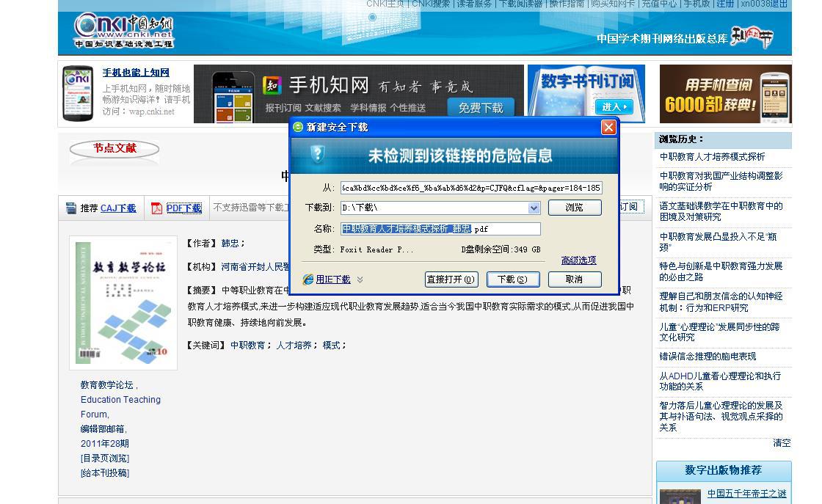This screenshot has width=822, height=504.
Task: Click the CNKI logo in the header
Action: pyautogui.click(x=124, y=30)
